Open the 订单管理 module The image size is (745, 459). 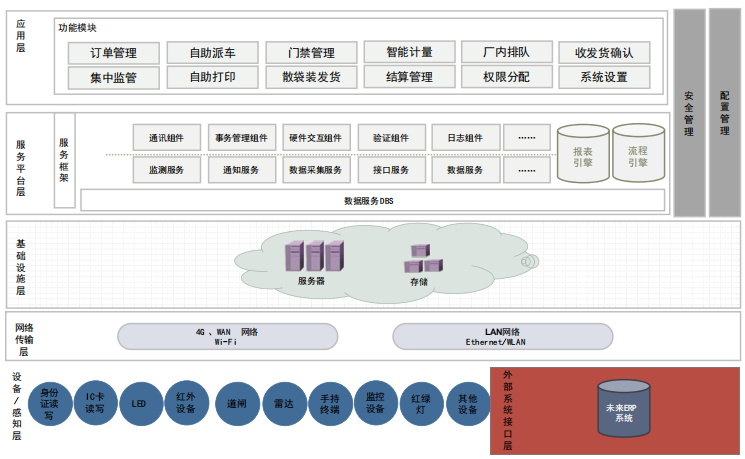tap(114, 53)
